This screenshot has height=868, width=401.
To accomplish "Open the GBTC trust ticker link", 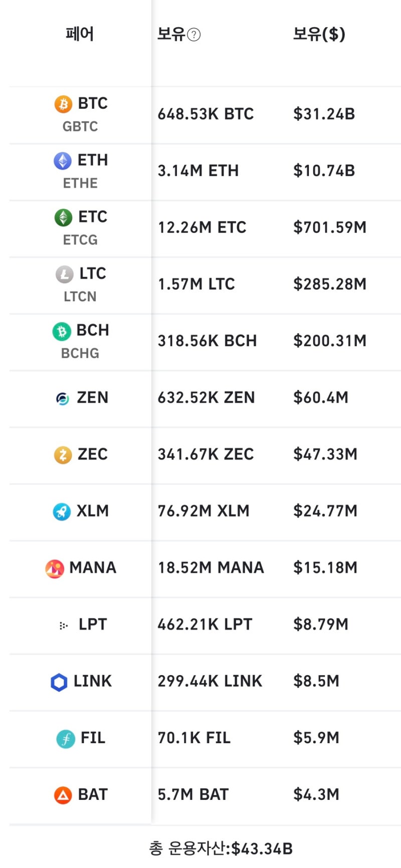I will 80,126.
